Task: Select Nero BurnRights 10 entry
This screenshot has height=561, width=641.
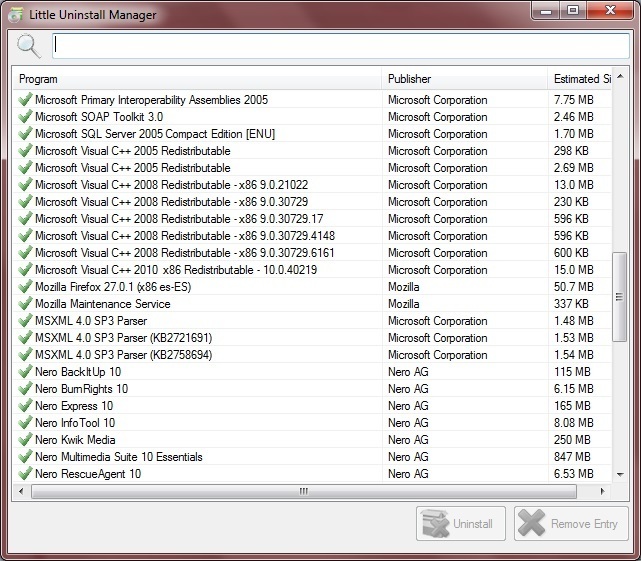Action: (313, 389)
